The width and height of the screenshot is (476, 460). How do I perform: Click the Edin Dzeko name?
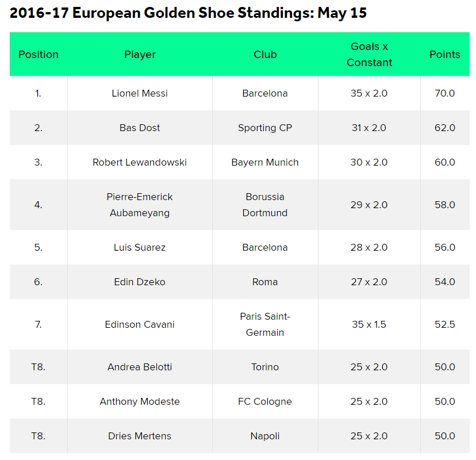pyautogui.click(x=140, y=282)
